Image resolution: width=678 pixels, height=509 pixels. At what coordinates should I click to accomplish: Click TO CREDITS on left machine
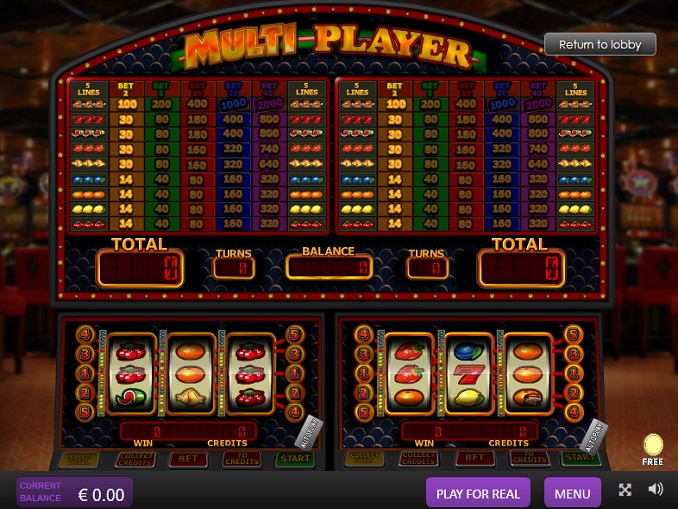[x=242, y=459]
